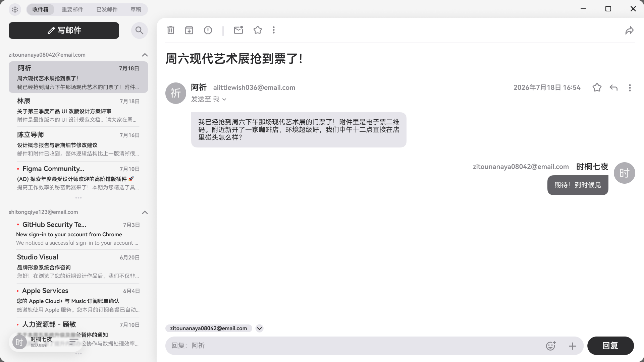644x362 pixels.
Task: Open the 人力资源部 - 顾敏 email
Action: 78,334
